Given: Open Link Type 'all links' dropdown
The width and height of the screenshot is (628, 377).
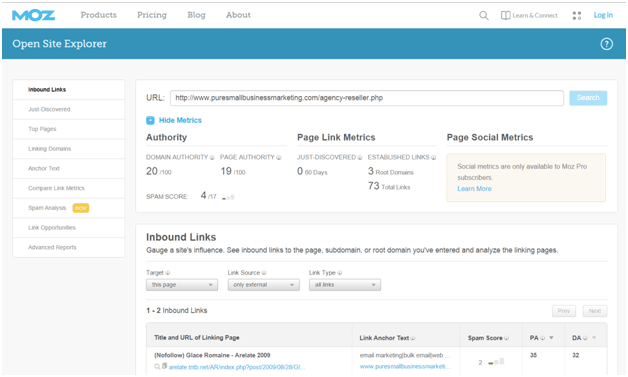Looking at the screenshot, I should pyautogui.click(x=345, y=285).
